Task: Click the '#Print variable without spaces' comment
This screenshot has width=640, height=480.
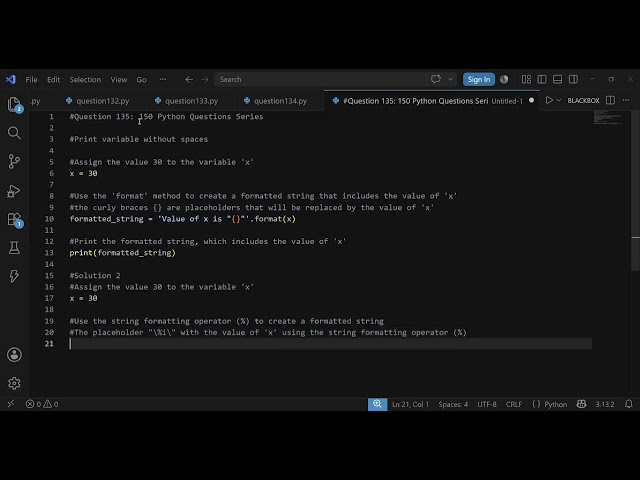Action: (138, 139)
